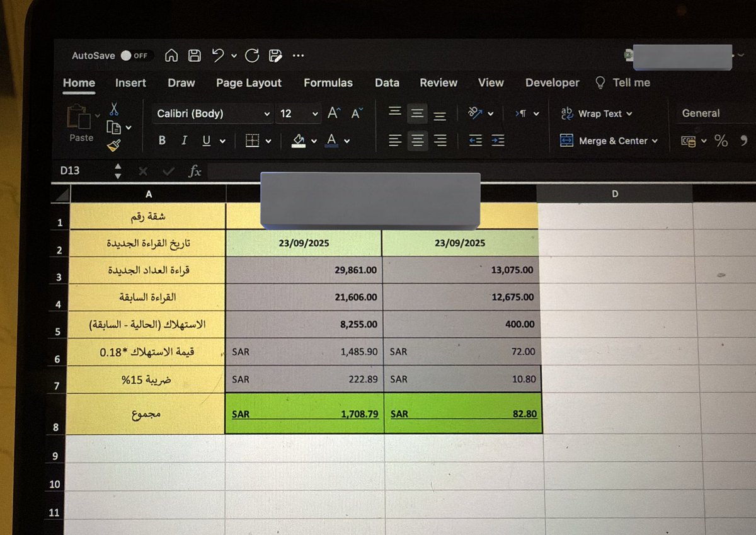The width and height of the screenshot is (756, 535).
Task: Click the Name Box up-down stepper arrows
Action: 118,171
